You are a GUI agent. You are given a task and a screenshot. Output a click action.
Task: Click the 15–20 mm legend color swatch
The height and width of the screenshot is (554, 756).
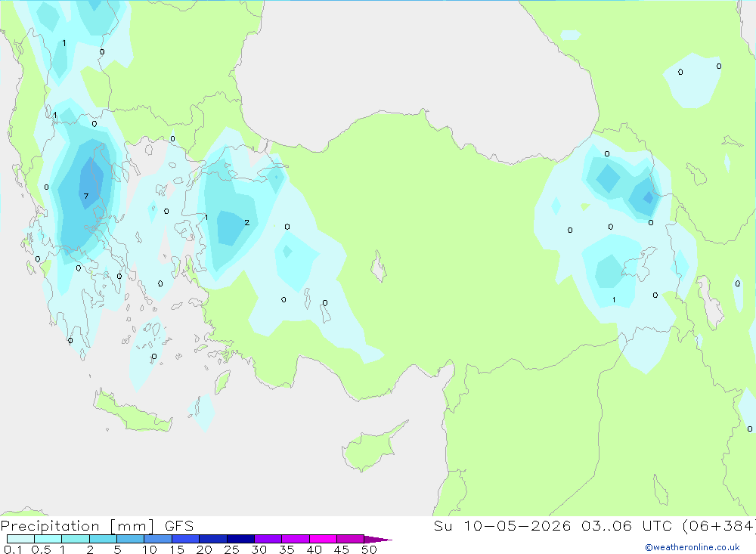(186, 539)
